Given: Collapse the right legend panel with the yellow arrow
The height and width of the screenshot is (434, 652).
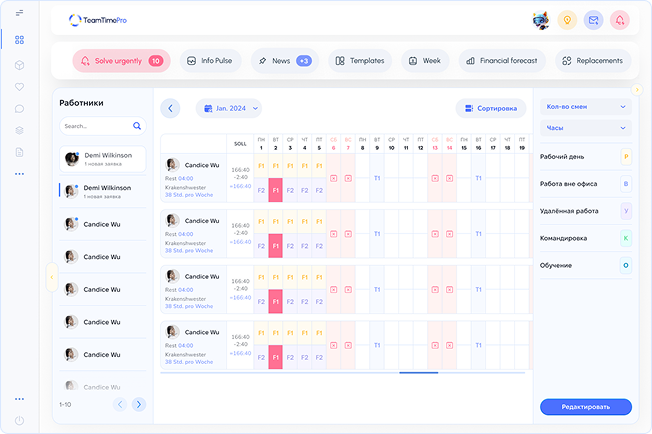Looking at the screenshot, I should point(51,277).
